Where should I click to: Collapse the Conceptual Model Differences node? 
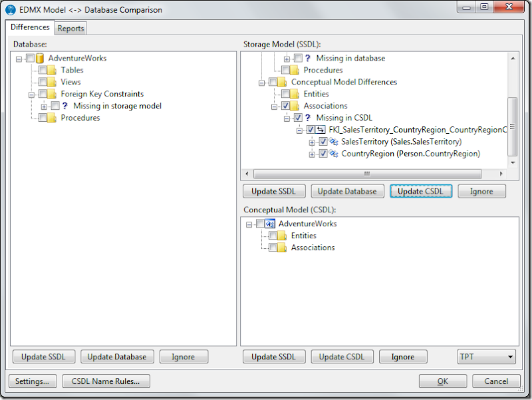tap(261, 83)
